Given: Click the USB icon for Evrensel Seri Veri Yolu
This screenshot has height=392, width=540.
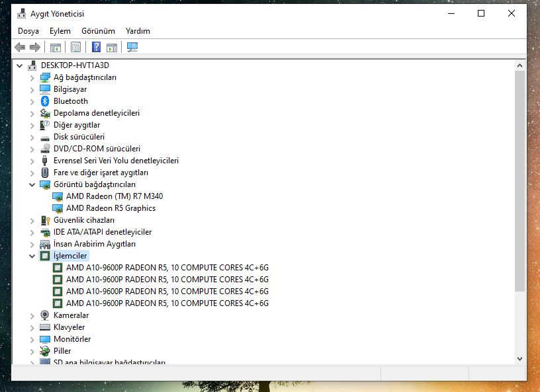Looking at the screenshot, I should 44,161.
